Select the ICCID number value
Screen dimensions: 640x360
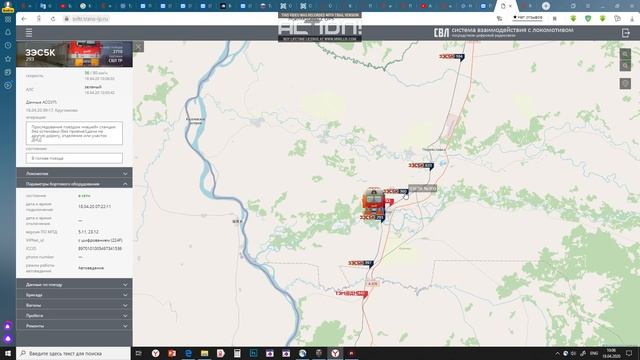pyautogui.click(x=100, y=249)
